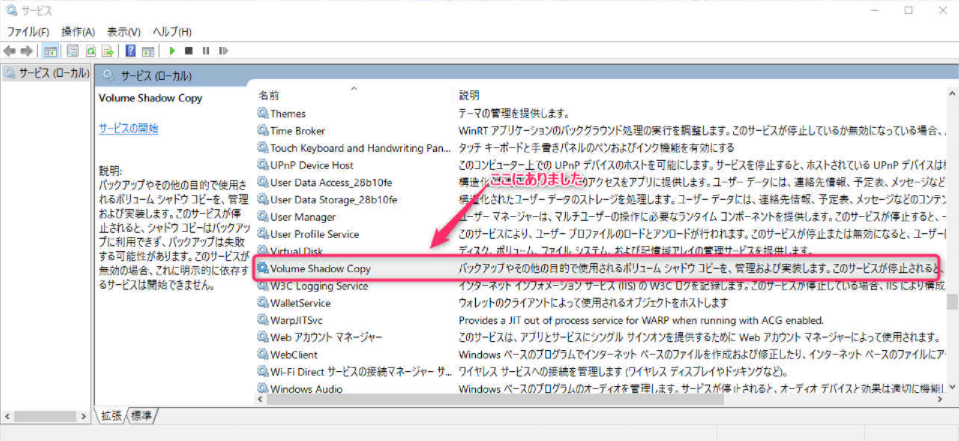Click the green Refresh toolbar icon
The width and height of the screenshot is (959, 441).
[x=91, y=51]
